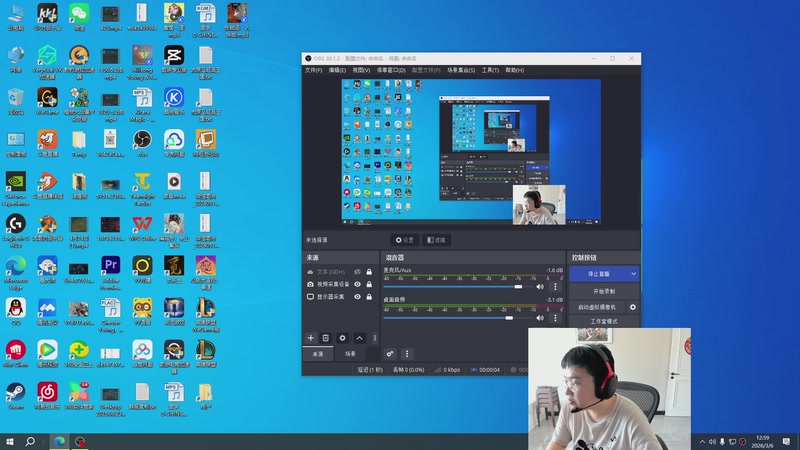This screenshot has height=450, width=800.
Task: Mute the 桌面音频 speaker icon
Action: coord(540,318)
